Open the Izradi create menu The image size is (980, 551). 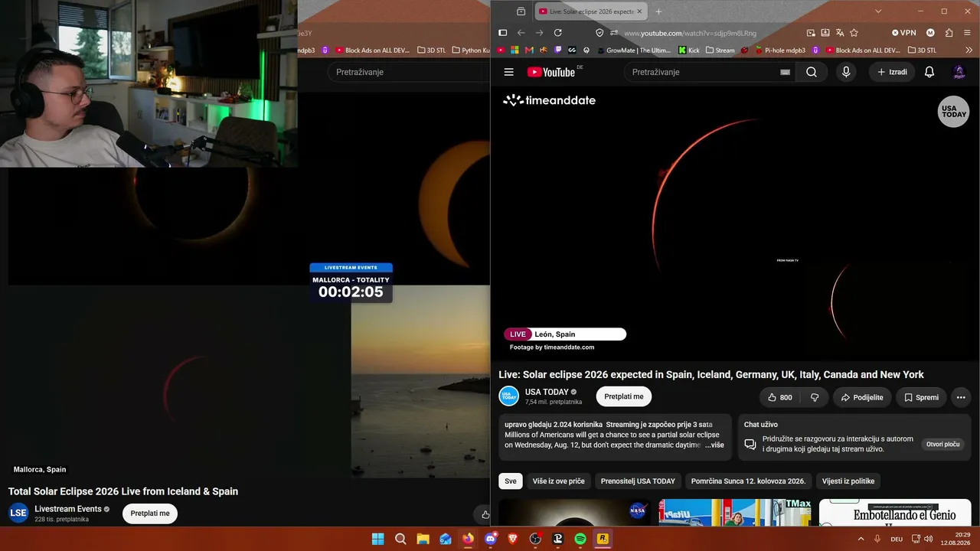click(x=892, y=72)
